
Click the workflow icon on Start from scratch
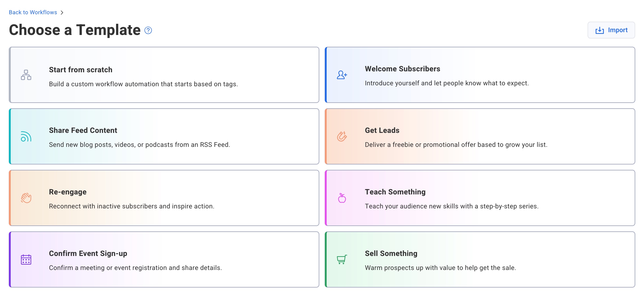(26, 75)
